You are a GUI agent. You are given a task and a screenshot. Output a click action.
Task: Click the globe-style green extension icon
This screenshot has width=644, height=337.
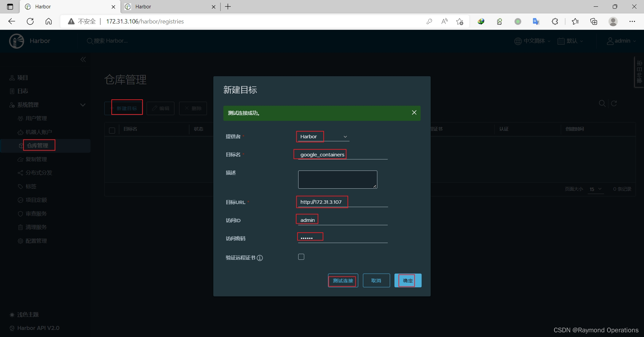coord(481,21)
